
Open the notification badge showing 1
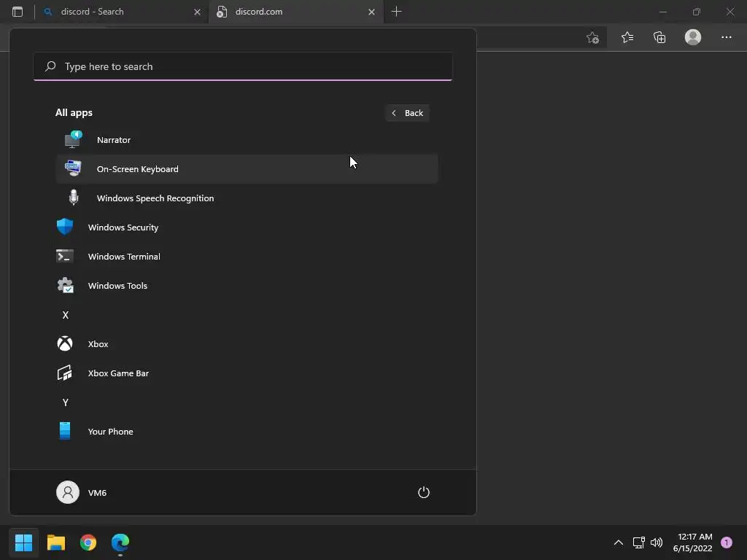coord(727,542)
